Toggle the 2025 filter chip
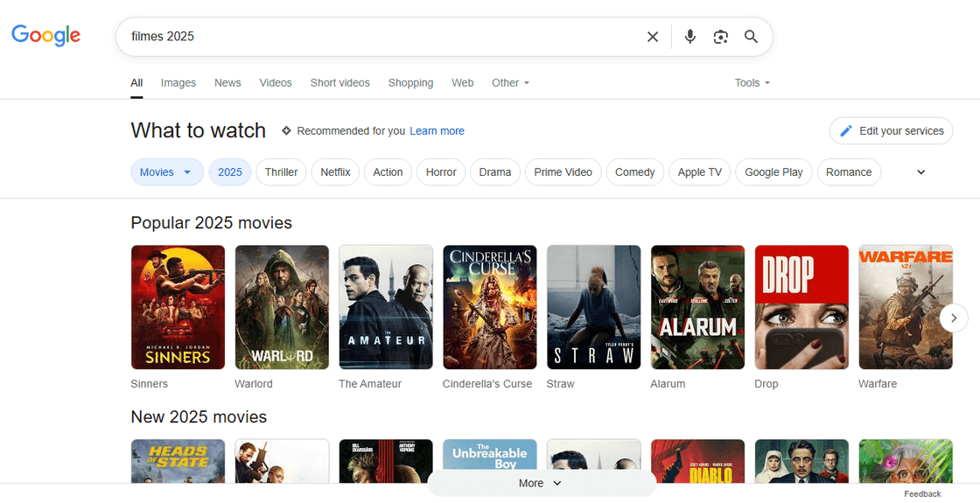This screenshot has height=503, width=980. click(230, 171)
